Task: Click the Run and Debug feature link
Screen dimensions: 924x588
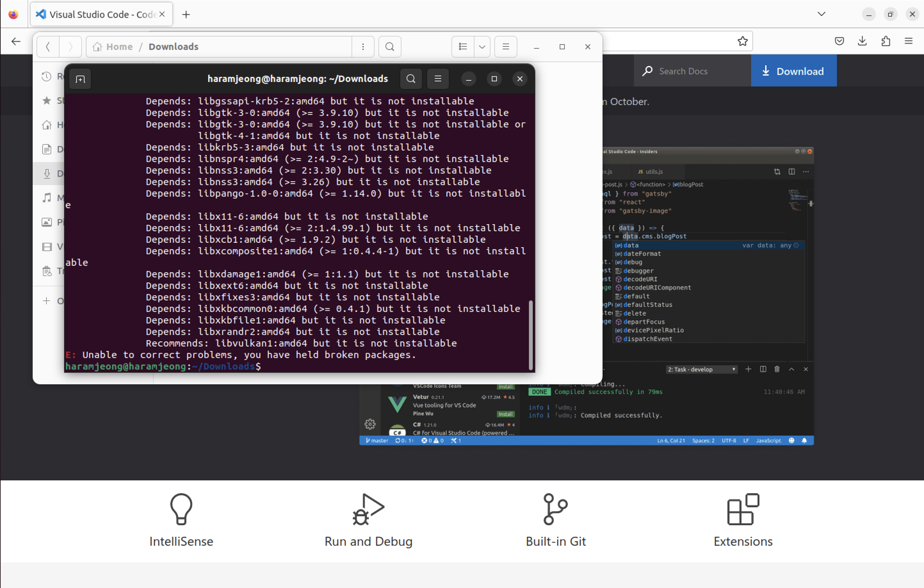Action: tap(369, 520)
